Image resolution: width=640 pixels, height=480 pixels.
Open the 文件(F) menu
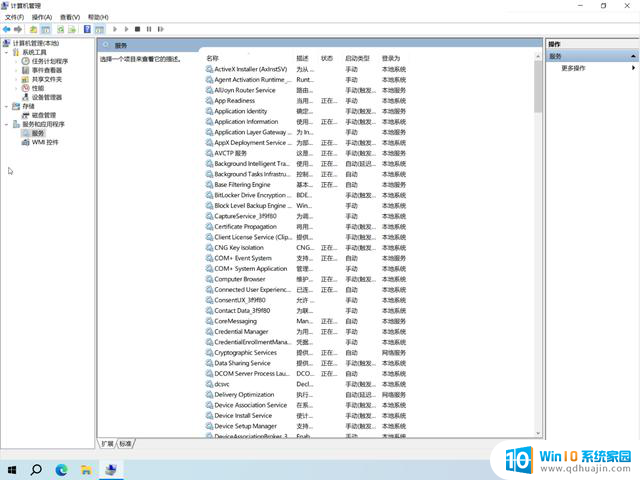coord(14,17)
